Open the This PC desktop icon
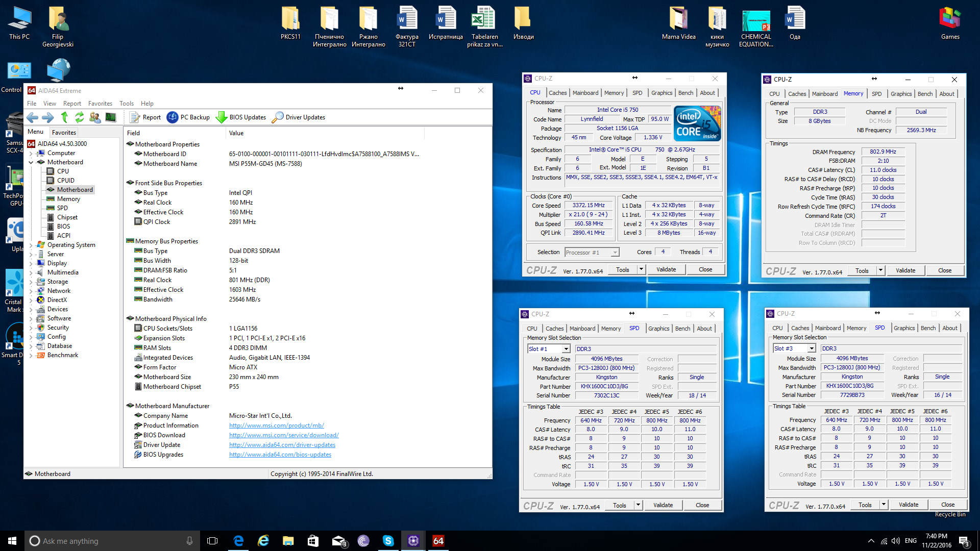Image resolution: width=980 pixels, height=551 pixels. coord(19,23)
